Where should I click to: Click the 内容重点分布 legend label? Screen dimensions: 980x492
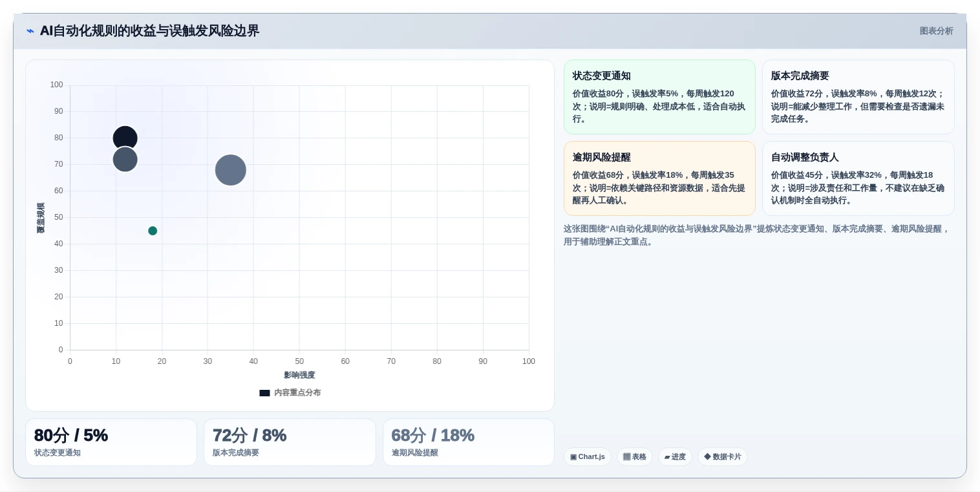coord(297,393)
